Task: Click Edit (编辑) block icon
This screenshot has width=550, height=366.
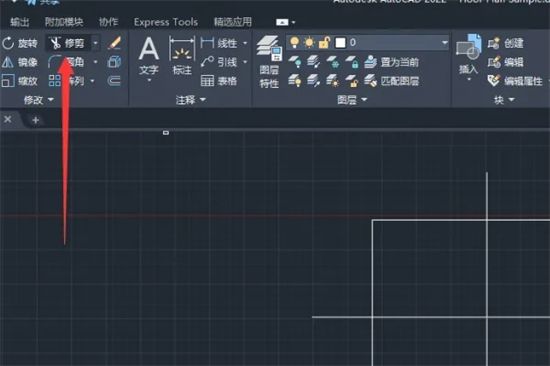Action: (505, 62)
